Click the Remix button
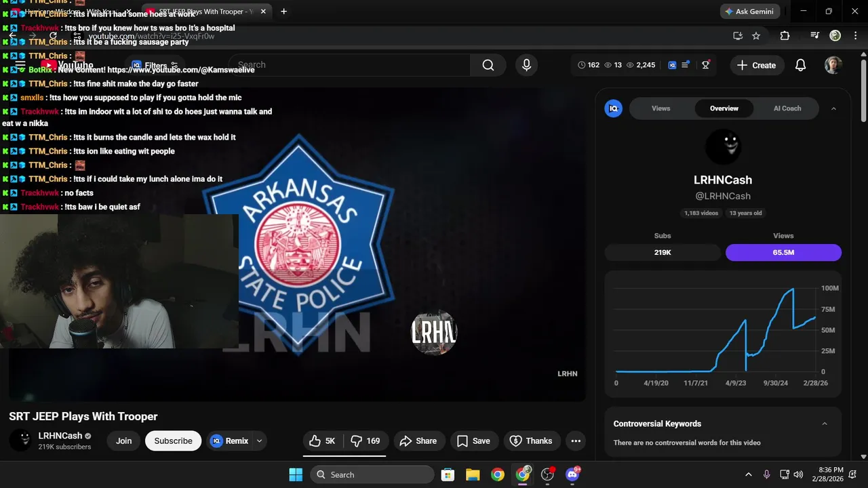The image size is (868, 488). point(229,441)
